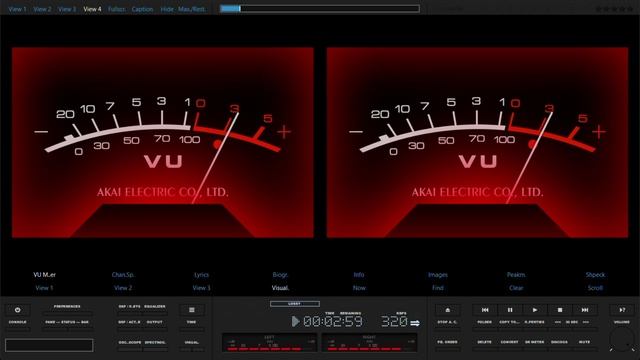Click the Hide option
Screen dimensions: 640x360
pos(167,9)
